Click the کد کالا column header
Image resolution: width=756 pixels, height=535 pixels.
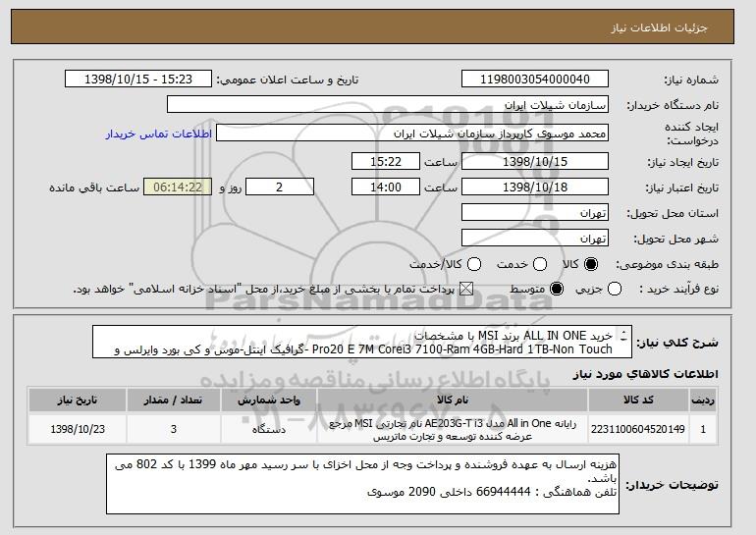[638, 401]
